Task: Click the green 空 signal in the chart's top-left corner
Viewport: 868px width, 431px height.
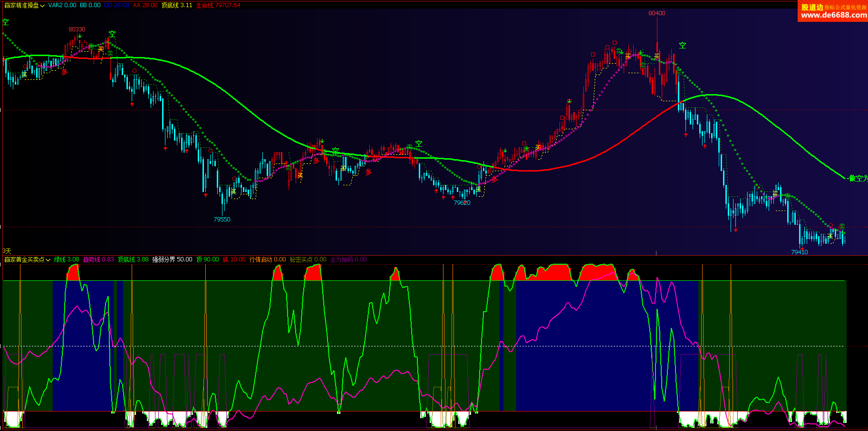Action: [6, 22]
